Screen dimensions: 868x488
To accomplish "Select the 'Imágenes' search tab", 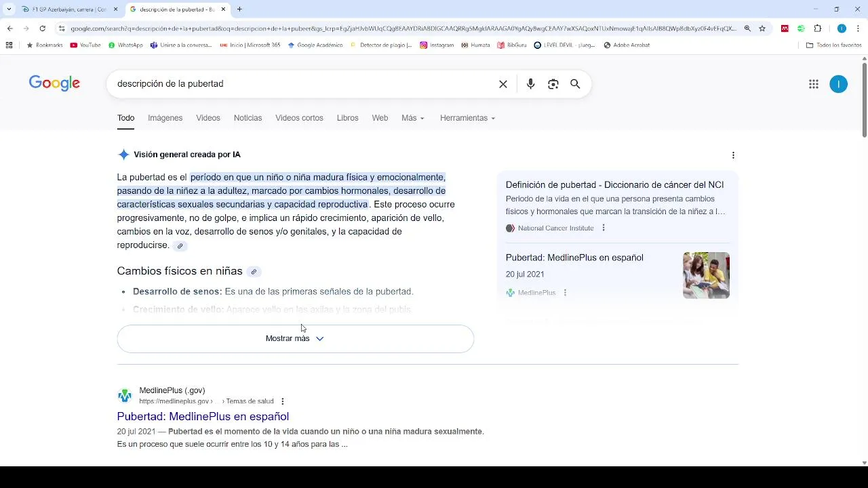I will (x=165, y=118).
